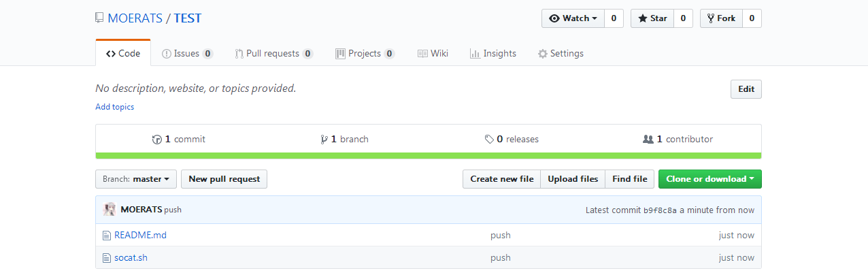
Task: Open the push commit message for socat.sh
Action: point(501,258)
